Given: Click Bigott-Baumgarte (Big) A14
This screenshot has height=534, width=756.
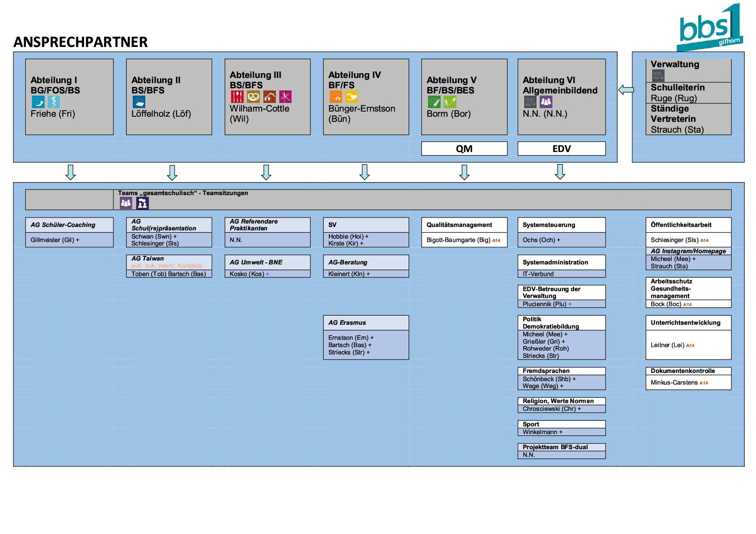Looking at the screenshot, I should pyautogui.click(x=463, y=240).
